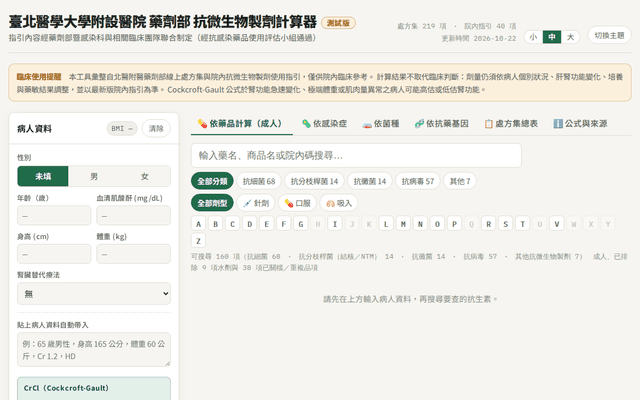Set gender to 男
Image resolution: width=640 pixels, height=400 pixels.
(94, 176)
